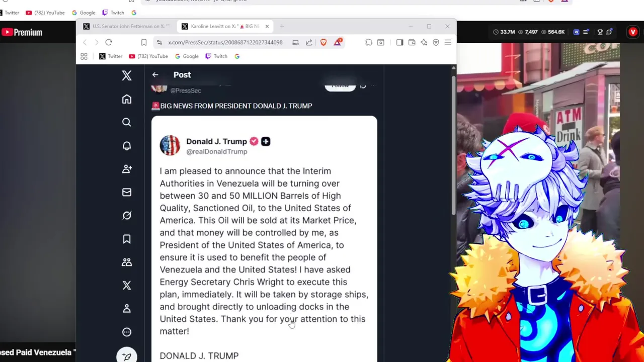This screenshot has height=362, width=644.
Task: Close the Karoline Leavitt tab
Action: click(267, 26)
